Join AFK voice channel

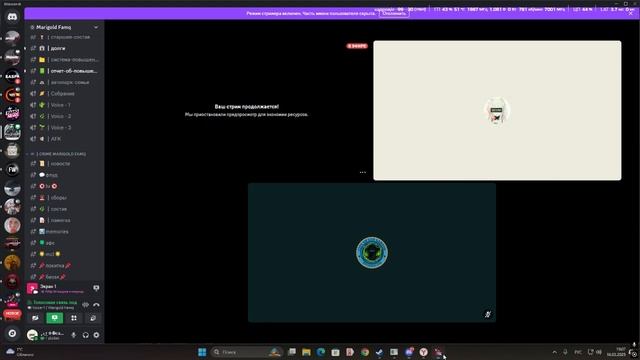click(64, 139)
